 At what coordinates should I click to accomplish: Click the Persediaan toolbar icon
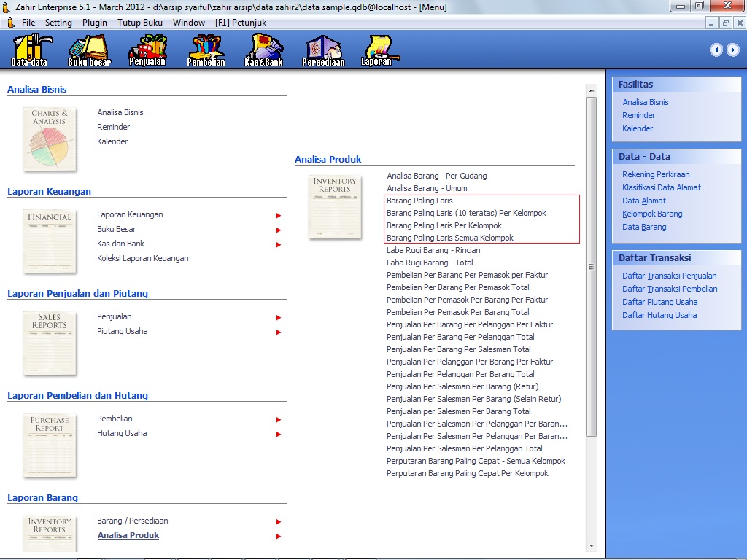tap(323, 50)
